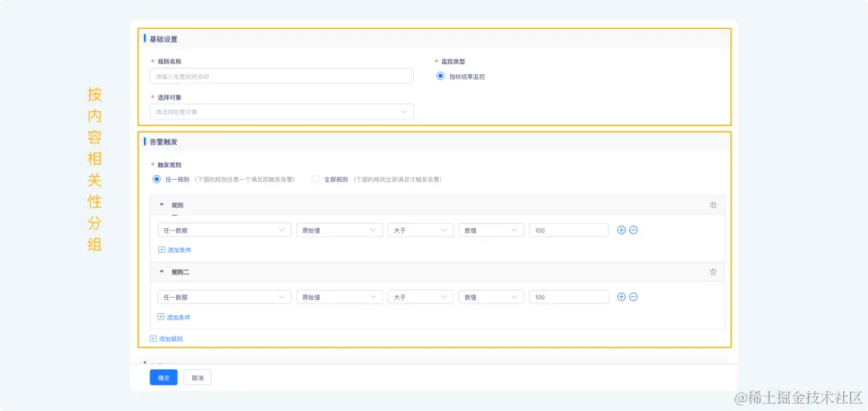The width and height of the screenshot is (868, 411).
Task: Add a condition row via plus circle in 规则一
Action: point(621,230)
